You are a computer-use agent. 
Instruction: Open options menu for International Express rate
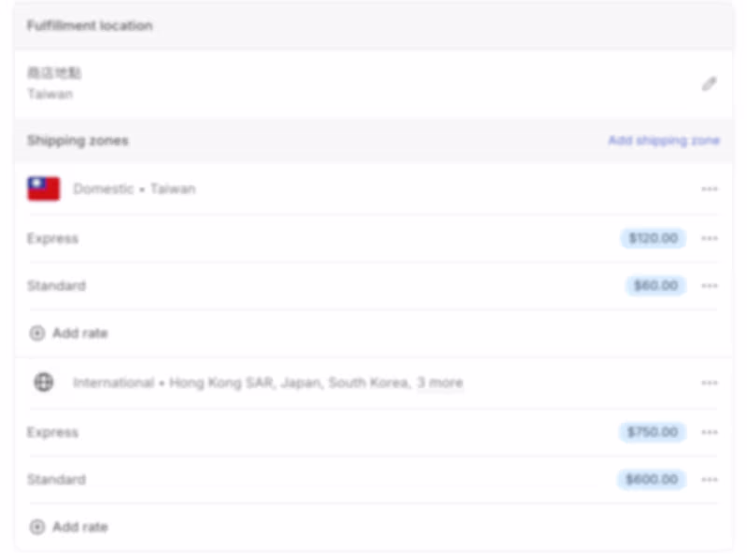[710, 432]
